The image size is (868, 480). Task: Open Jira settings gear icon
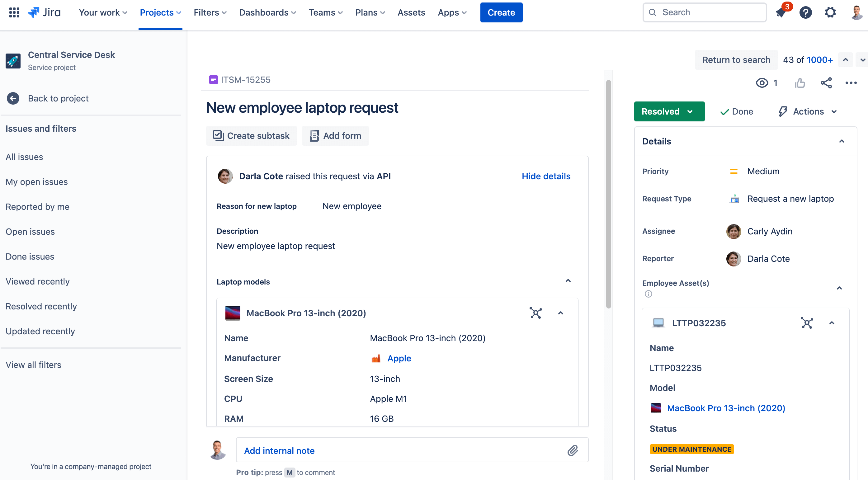(830, 12)
